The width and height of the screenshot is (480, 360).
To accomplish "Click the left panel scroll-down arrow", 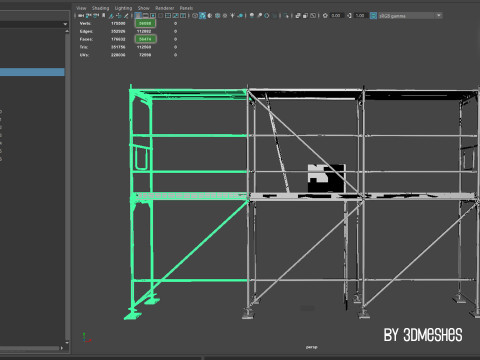I will click(67, 342).
